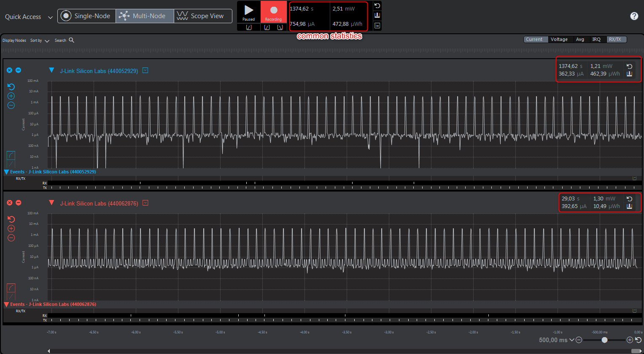Reset zoom on node 440052929 chart
This screenshot has height=354, width=644.
11,87
